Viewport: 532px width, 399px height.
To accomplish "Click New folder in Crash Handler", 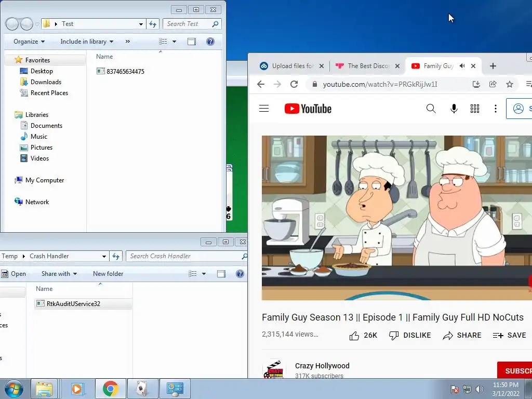I will [x=108, y=273].
